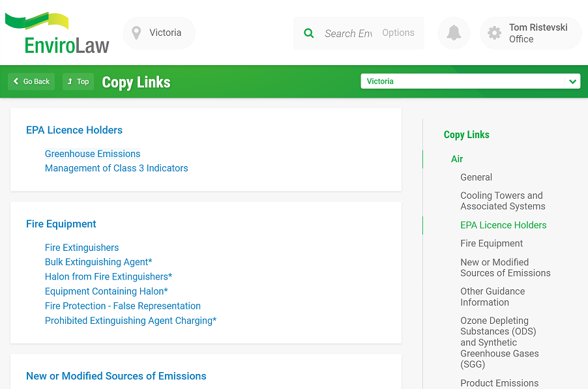588x389 pixels.
Task: Click the Search EnviroLaw input field
Action: pyautogui.click(x=348, y=33)
